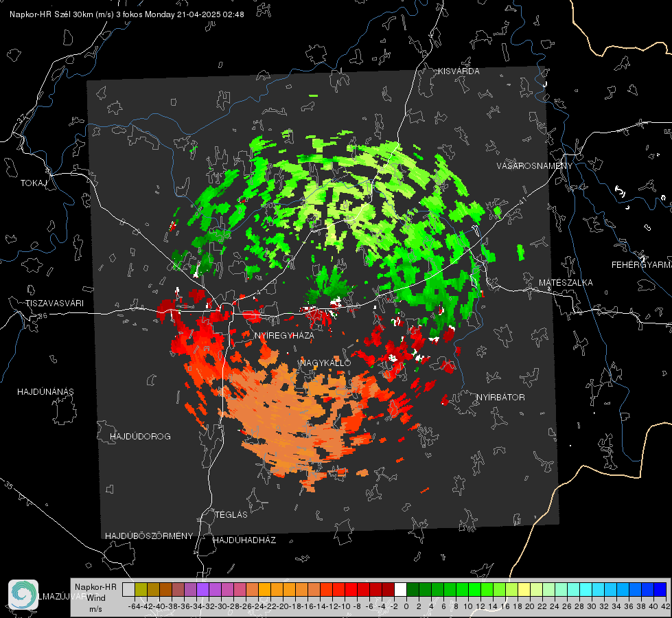Select the bright yellow legend swatch near 18
The height and width of the screenshot is (618, 672).
tap(524, 589)
